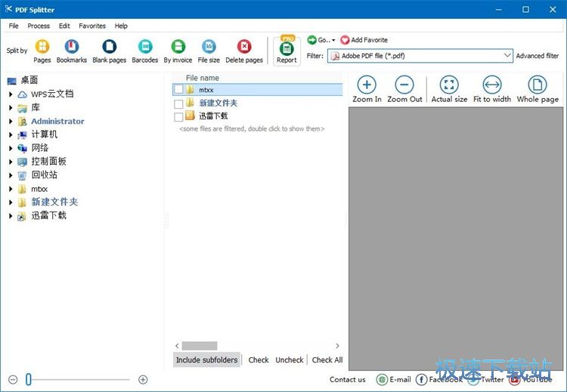Zoom In on the preview
The height and width of the screenshot is (392, 567).
coord(367,89)
